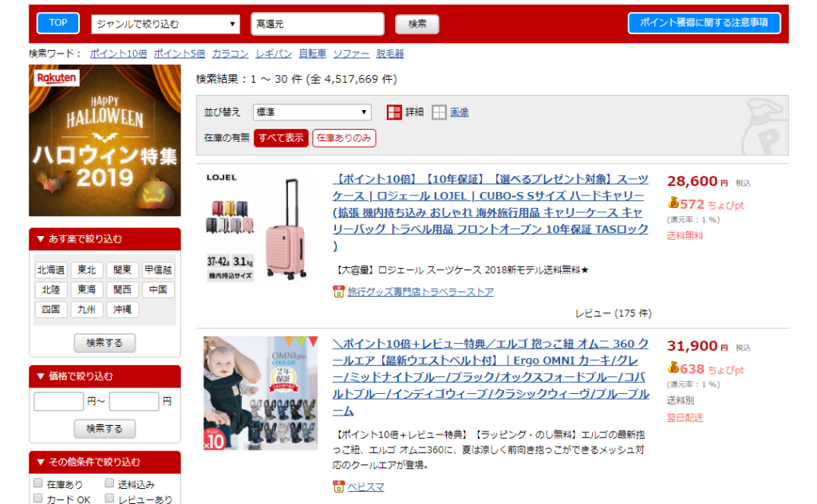The width and height of the screenshot is (817, 504).
Task: Select the 中国 region button
Action: coord(158,289)
